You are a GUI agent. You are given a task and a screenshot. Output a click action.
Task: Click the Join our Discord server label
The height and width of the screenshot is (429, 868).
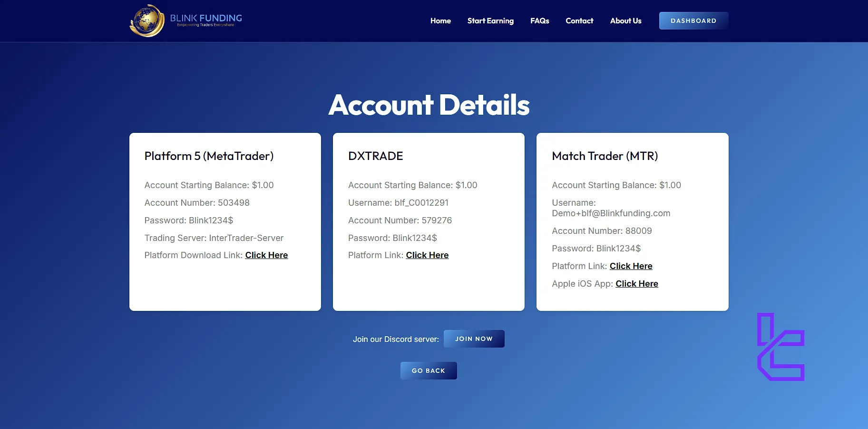click(395, 339)
